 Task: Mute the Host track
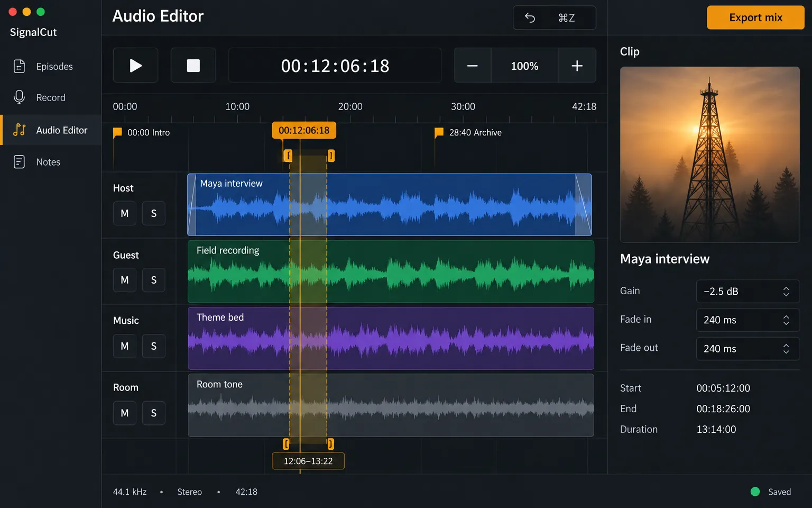coord(125,213)
